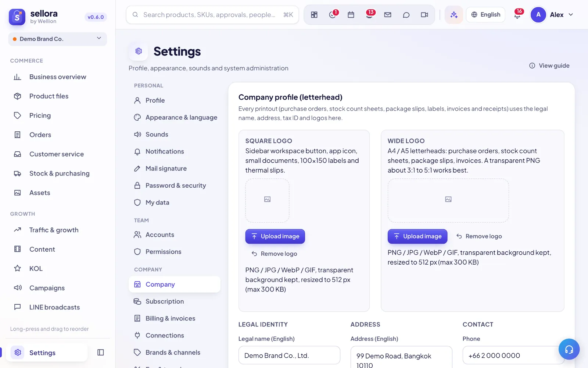Open Connections settings tab
This screenshot has width=588, height=368.
coord(175,335)
